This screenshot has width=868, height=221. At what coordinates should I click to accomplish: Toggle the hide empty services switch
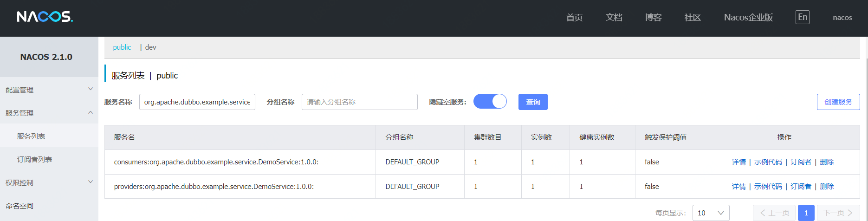coord(490,102)
